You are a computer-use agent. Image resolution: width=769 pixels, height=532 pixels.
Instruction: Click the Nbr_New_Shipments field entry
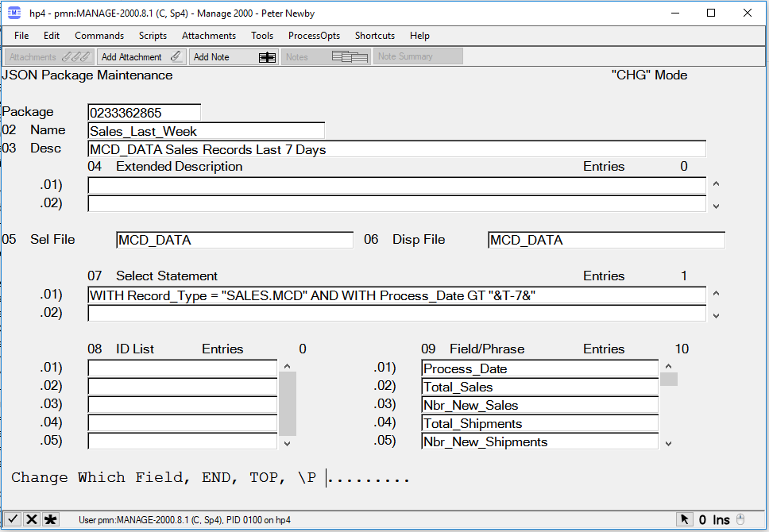pos(540,441)
